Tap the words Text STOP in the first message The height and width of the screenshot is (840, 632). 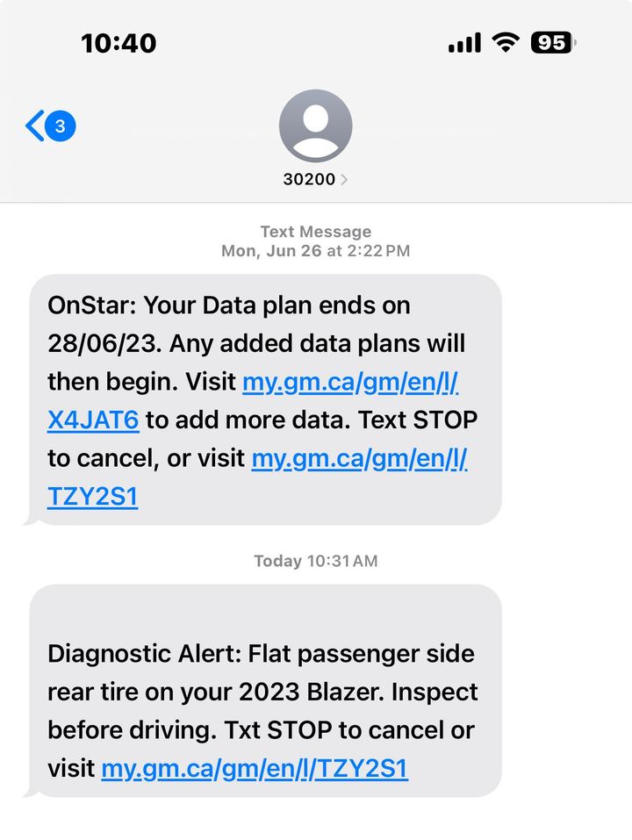(x=418, y=420)
